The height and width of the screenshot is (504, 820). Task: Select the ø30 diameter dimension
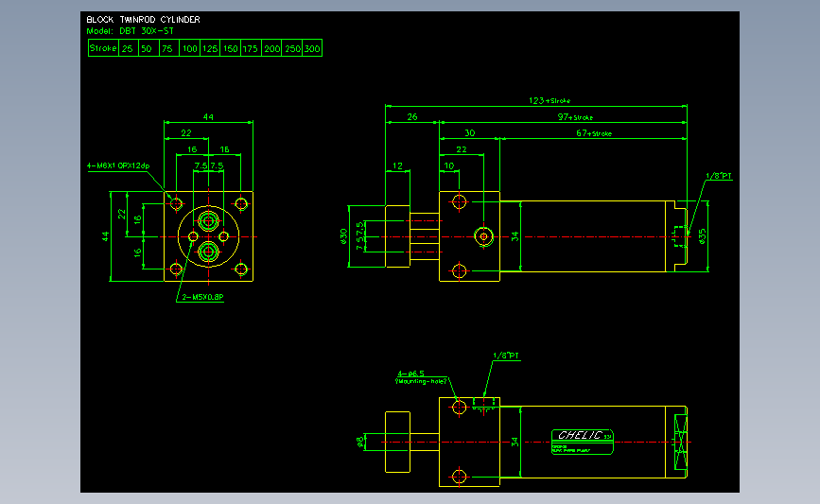click(343, 236)
